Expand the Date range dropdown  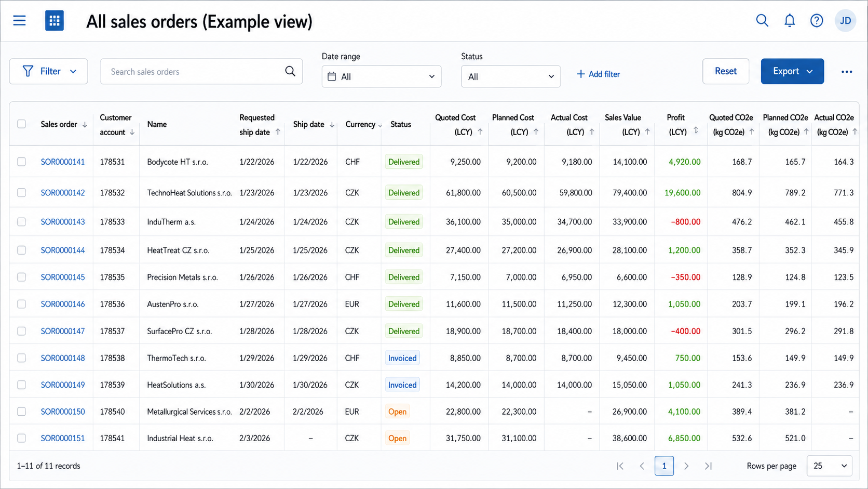coord(382,76)
